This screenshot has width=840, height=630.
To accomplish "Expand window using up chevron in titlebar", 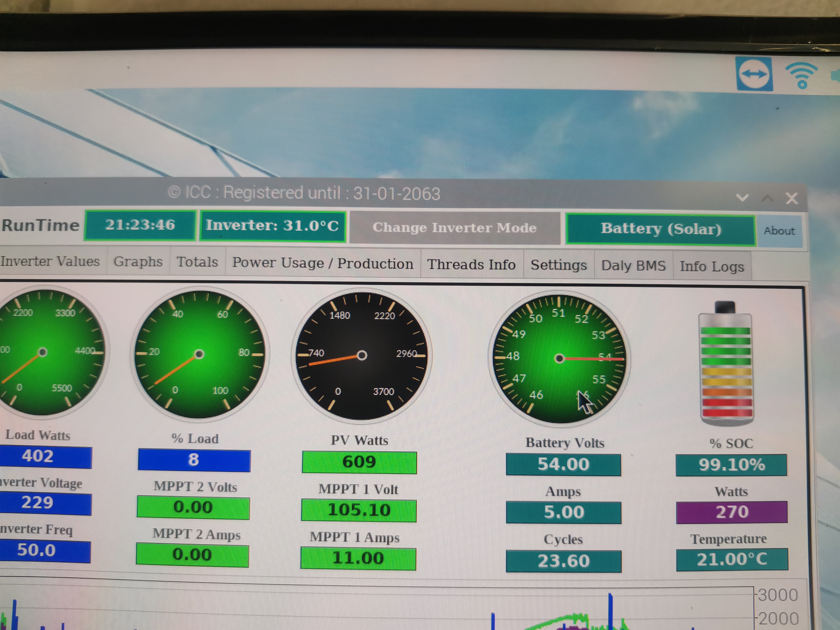I will pyautogui.click(x=767, y=198).
